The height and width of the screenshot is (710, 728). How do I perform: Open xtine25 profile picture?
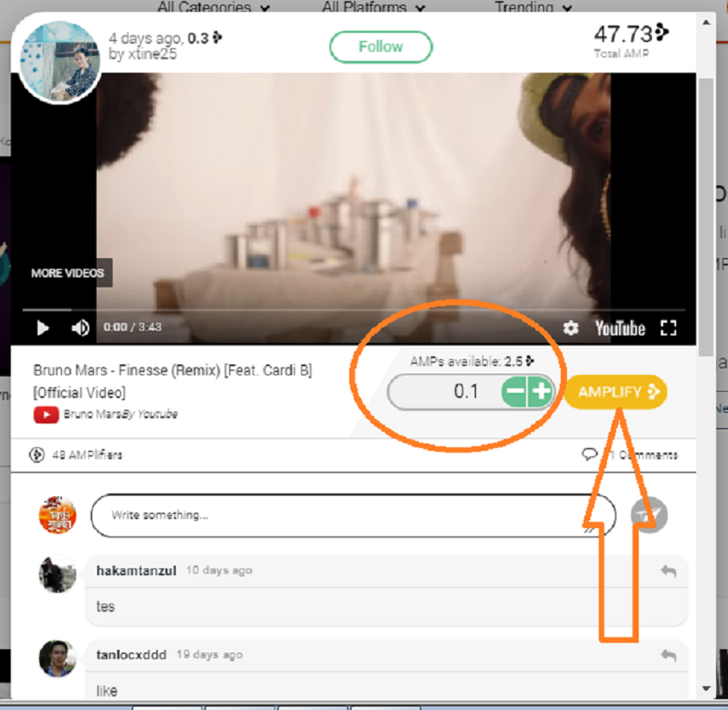click(60, 62)
